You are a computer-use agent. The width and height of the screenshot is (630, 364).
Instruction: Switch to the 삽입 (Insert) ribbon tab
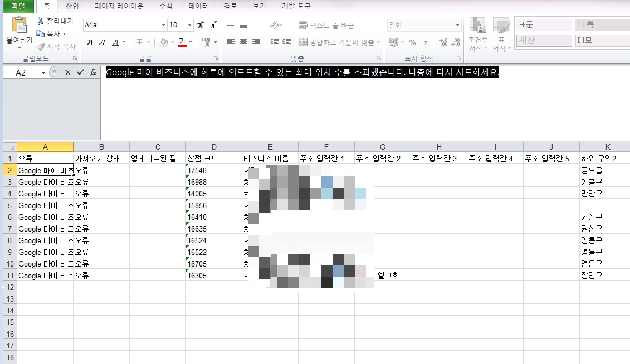pyautogui.click(x=72, y=6)
